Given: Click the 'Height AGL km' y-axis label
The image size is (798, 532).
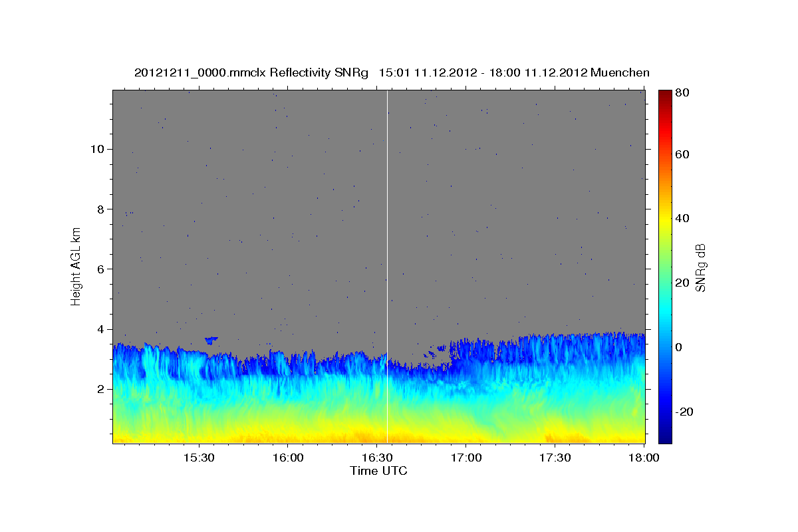Looking at the screenshot, I should coord(76,266).
